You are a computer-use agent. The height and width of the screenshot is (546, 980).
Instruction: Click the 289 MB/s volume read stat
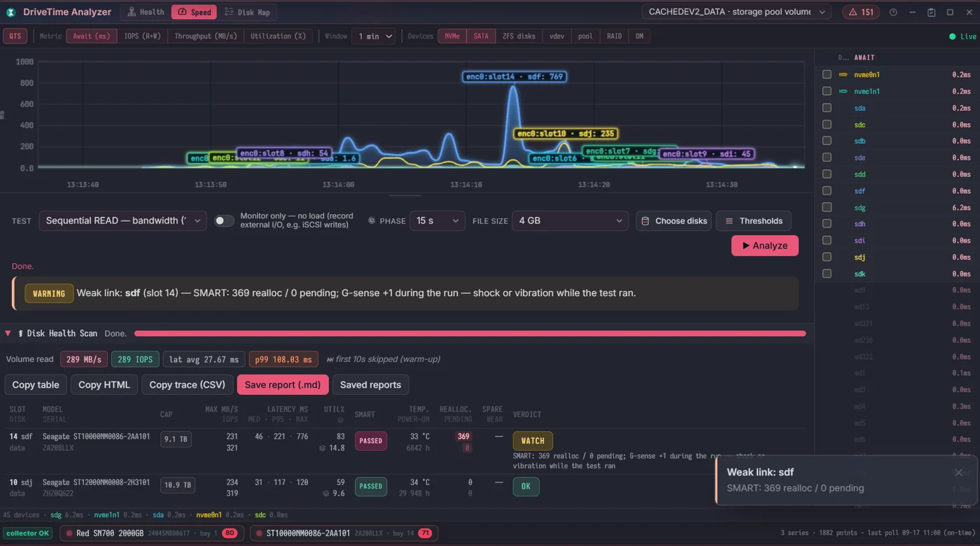[x=84, y=359]
